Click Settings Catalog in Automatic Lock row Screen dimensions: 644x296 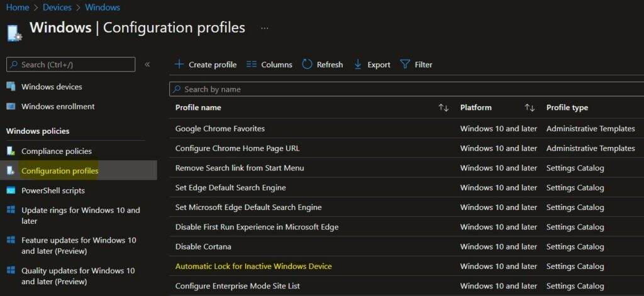click(575, 266)
